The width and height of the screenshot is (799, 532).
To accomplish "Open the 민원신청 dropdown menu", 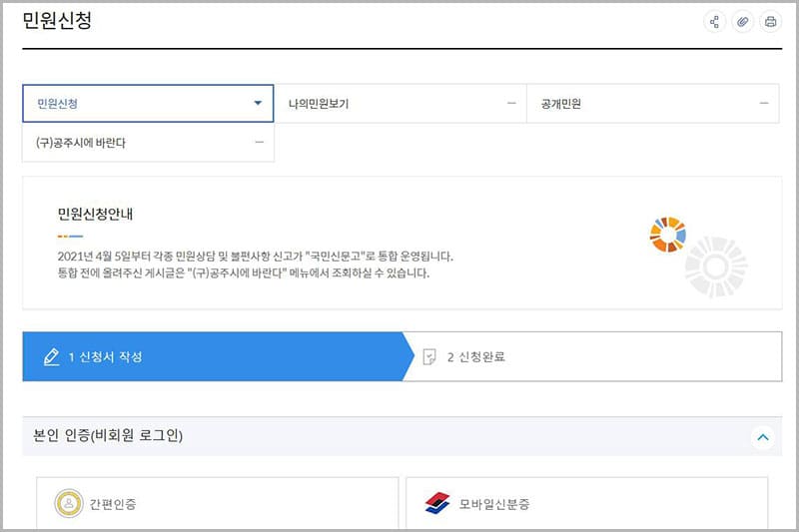I will coord(257,103).
